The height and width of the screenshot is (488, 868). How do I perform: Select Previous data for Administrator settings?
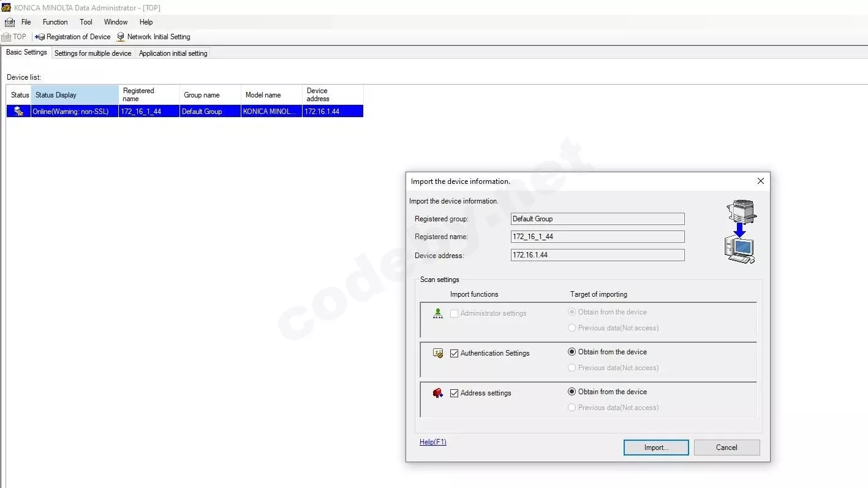tap(572, 328)
